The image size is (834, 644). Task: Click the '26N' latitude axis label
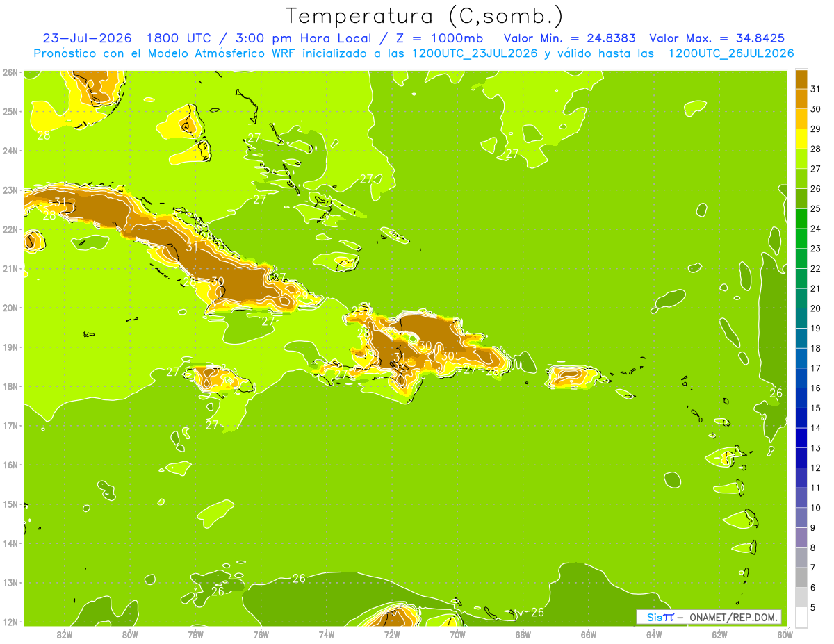[10, 72]
